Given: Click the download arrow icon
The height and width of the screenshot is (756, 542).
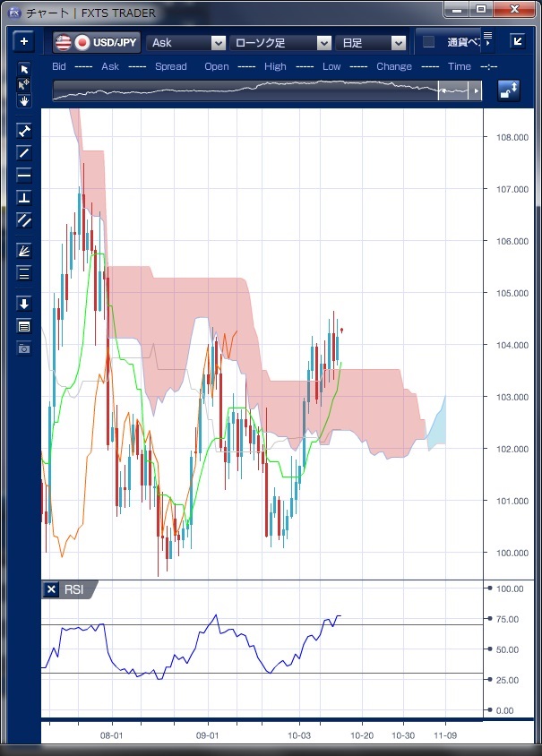Looking at the screenshot, I should [x=24, y=304].
